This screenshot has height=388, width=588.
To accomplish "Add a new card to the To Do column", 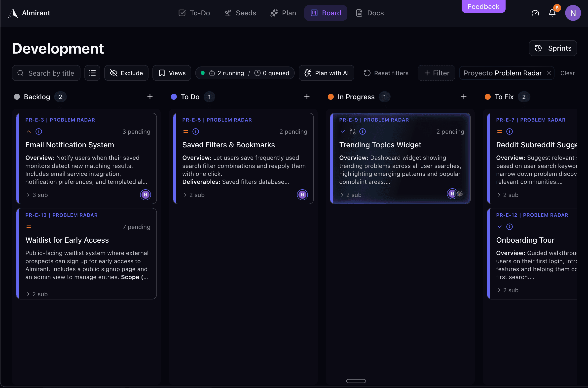I will tap(307, 97).
